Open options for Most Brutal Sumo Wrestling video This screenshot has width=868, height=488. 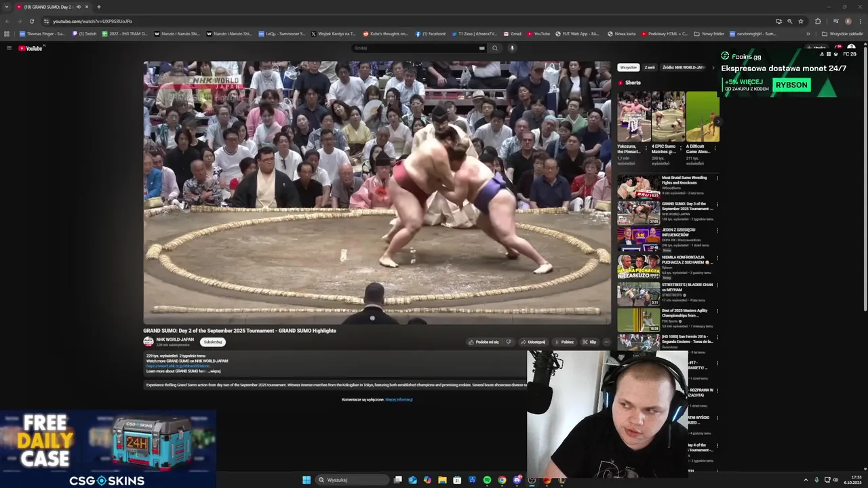coord(717,178)
